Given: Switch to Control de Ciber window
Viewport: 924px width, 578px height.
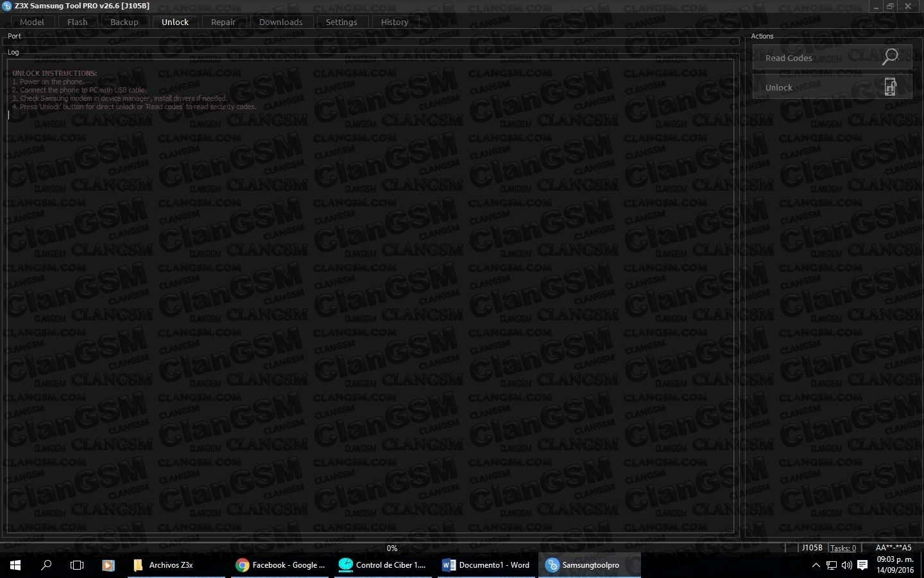Looking at the screenshot, I should (384, 565).
